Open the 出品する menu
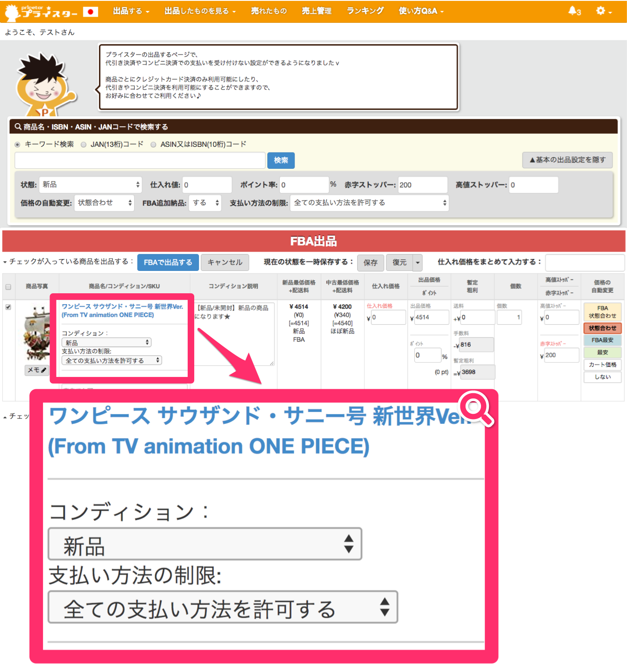The height and width of the screenshot is (672, 627). [131, 11]
